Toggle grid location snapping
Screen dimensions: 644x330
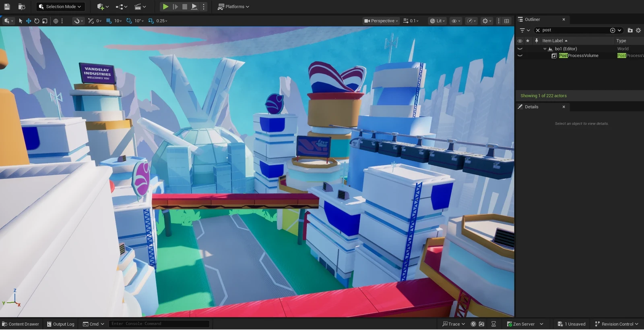click(109, 21)
